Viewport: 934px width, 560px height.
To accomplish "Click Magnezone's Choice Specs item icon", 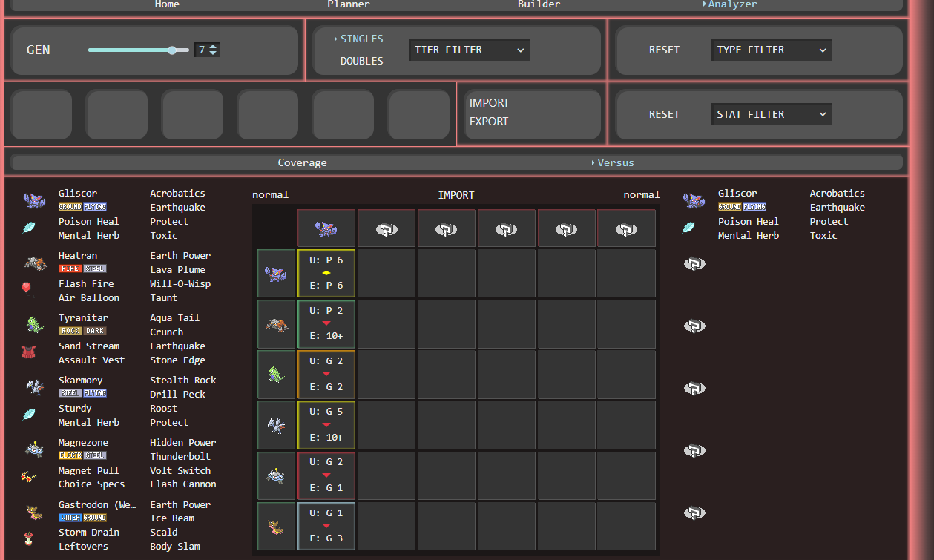I will [28, 477].
